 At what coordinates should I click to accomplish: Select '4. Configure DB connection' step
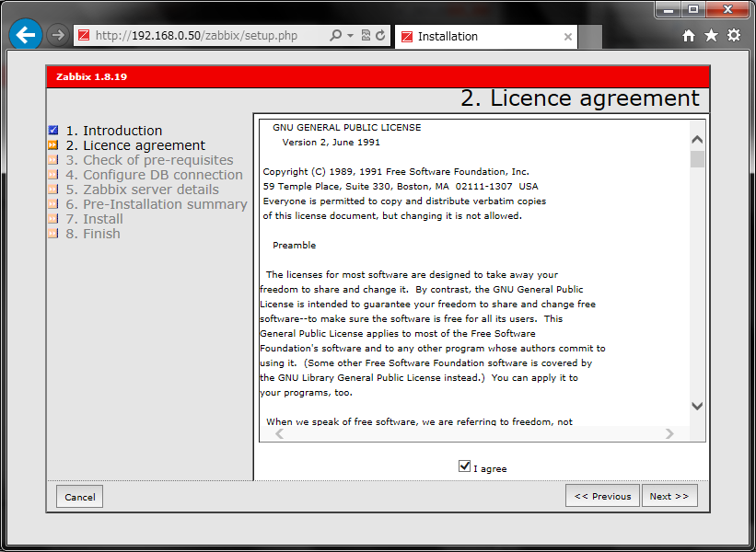[155, 175]
